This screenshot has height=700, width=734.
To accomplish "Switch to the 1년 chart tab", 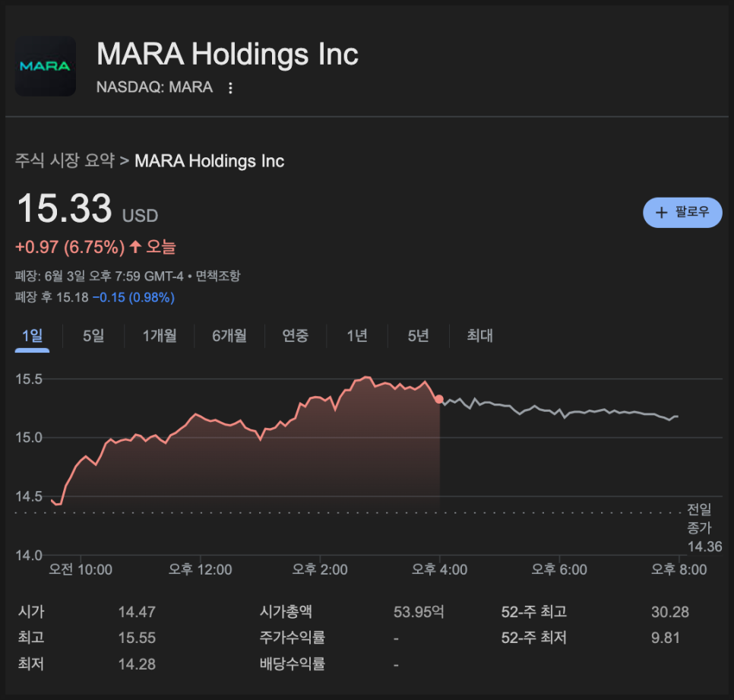I will click(357, 336).
